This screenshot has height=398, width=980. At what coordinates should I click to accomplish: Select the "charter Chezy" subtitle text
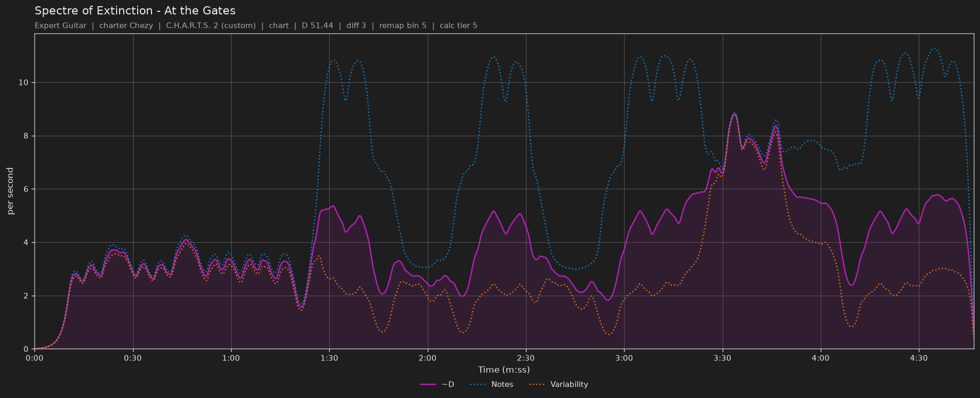click(126, 26)
